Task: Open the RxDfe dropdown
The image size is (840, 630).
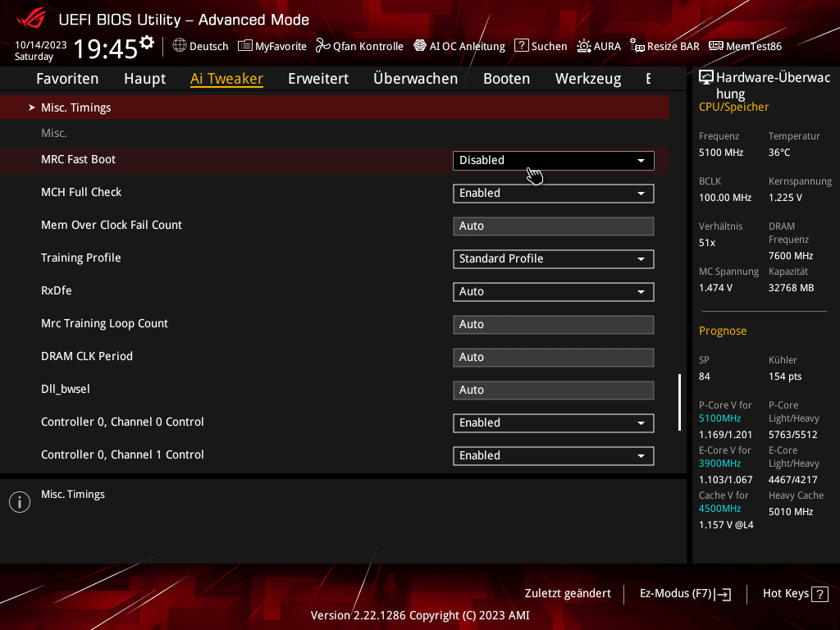Action: 554,291
